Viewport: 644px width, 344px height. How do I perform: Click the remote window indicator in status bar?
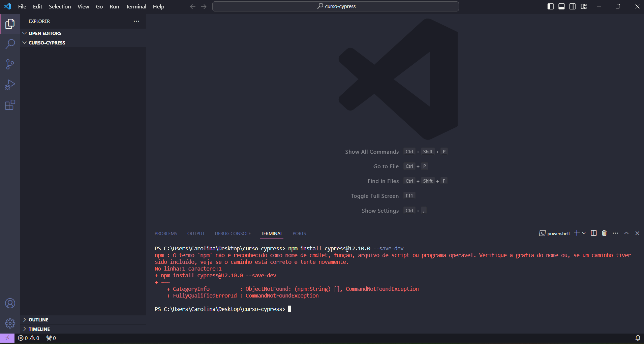[x=7, y=338]
